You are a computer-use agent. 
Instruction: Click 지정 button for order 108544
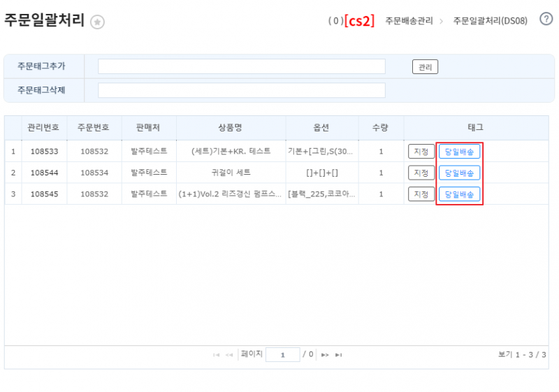pos(421,173)
